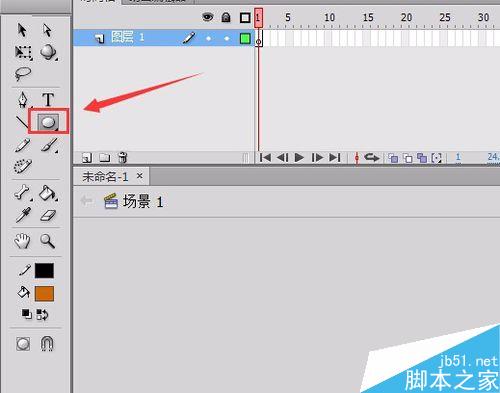Click the stroke color pencil icon
500x393 pixels.
[25, 270]
